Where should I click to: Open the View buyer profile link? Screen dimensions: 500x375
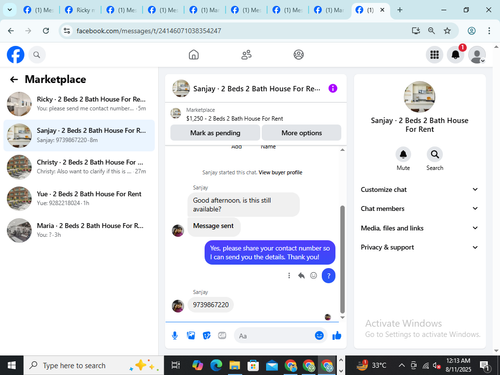280,172
